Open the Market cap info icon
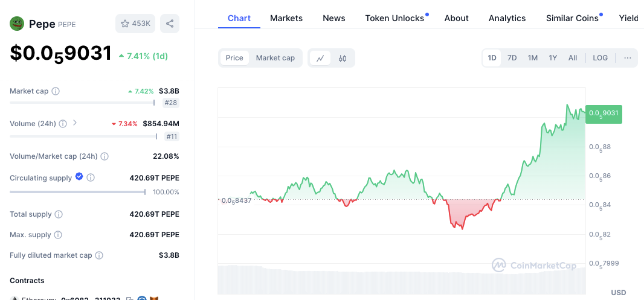The width and height of the screenshot is (644, 300). point(56,91)
